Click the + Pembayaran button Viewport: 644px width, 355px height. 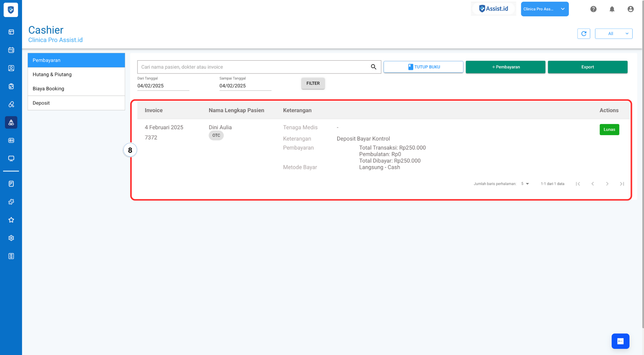click(x=505, y=67)
